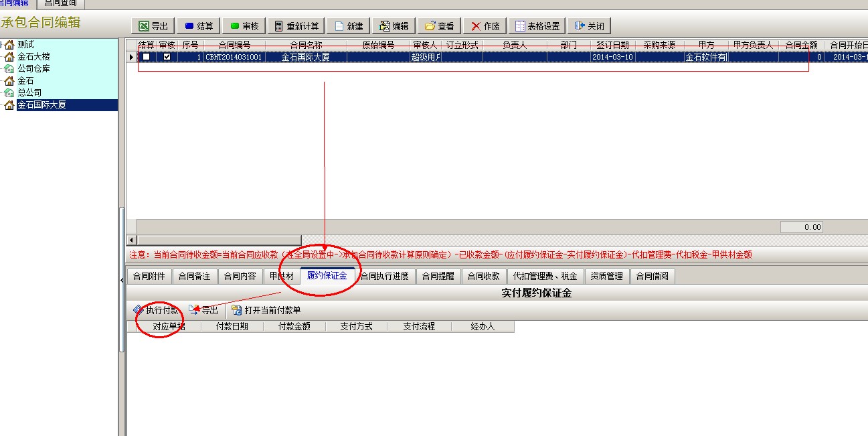Expand the 测试 tree node
Image resolution: width=868 pixels, height=436 pixels.
pyautogui.click(x=1, y=45)
